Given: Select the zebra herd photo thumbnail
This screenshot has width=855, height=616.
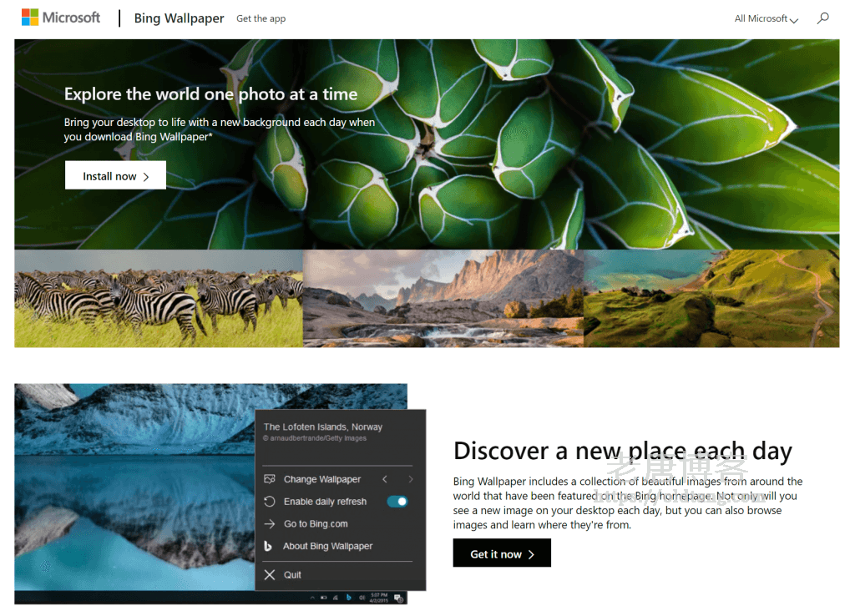Looking at the screenshot, I should 159,299.
